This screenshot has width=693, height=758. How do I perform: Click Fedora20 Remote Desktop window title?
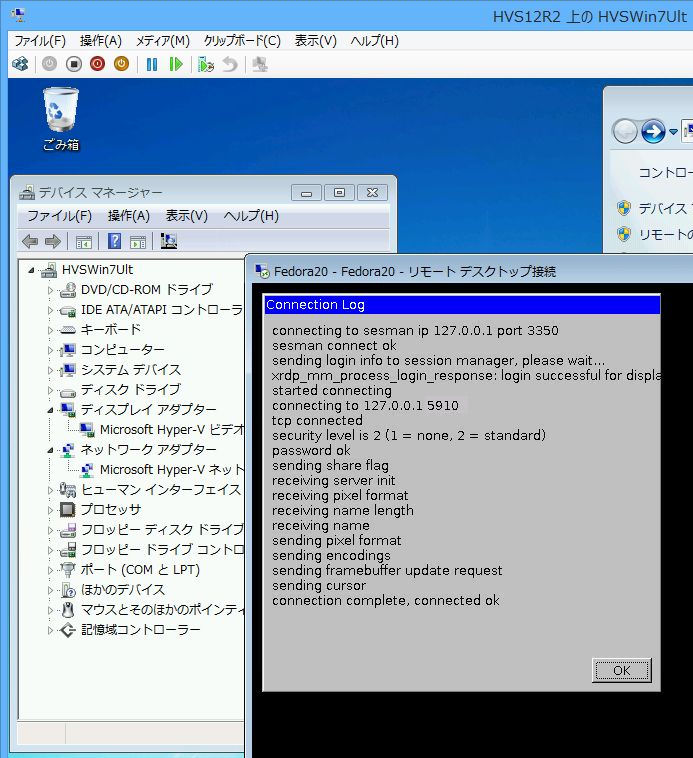(x=415, y=272)
